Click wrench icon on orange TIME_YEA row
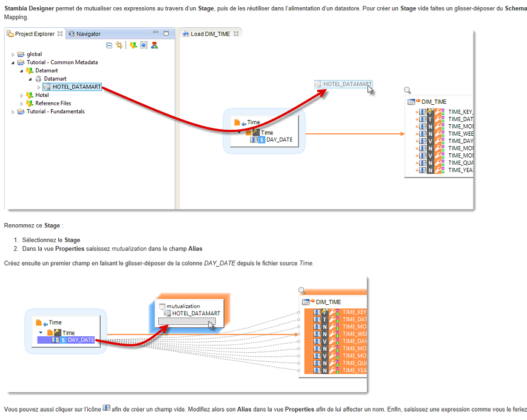Image resolution: width=527 pixels, height=420 pixels. coord(333,370)
